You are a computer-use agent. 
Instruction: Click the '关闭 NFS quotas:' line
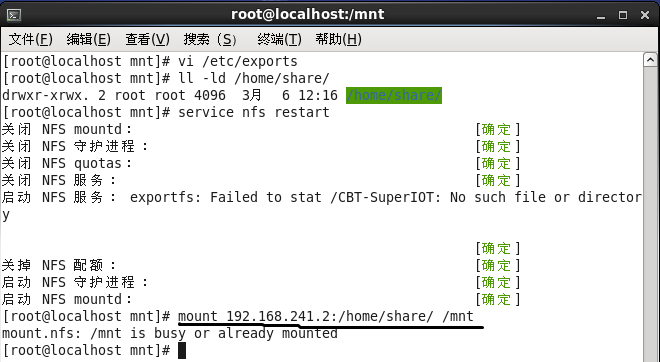click(67, 163)
